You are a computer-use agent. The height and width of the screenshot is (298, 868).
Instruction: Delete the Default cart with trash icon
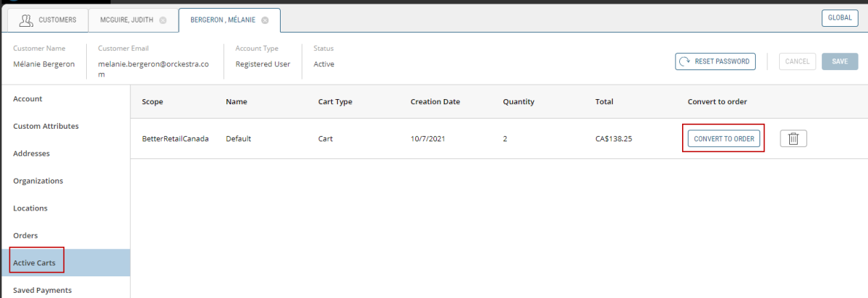793,138
